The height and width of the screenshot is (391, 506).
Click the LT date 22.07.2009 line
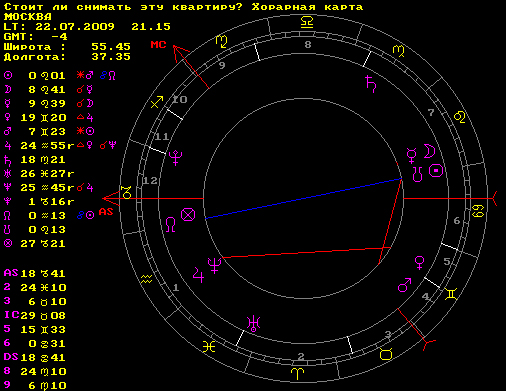click(x=87, y=27)
